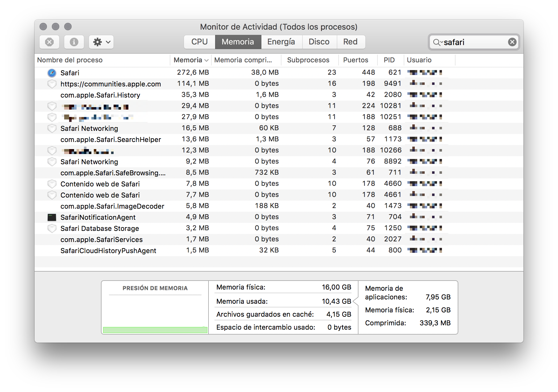Select the Red tab

coord(350,42)
